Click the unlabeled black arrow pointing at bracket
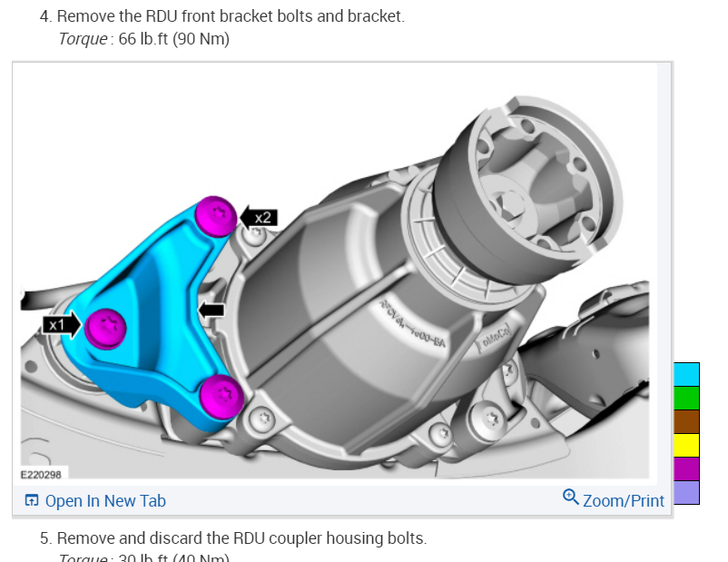Image resolution: width=728 pixels, height=562 pixels. point(212,310)
